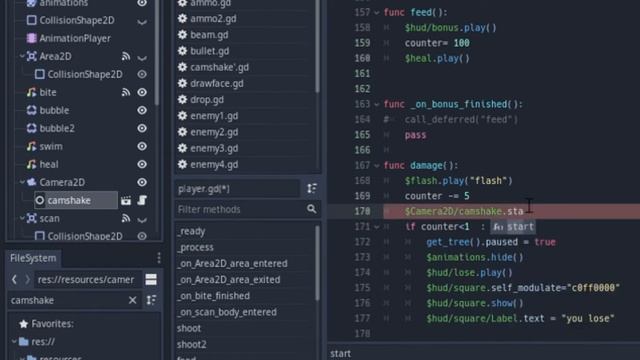
Task: Fold the func feed() block
Action: pos(377,13)
